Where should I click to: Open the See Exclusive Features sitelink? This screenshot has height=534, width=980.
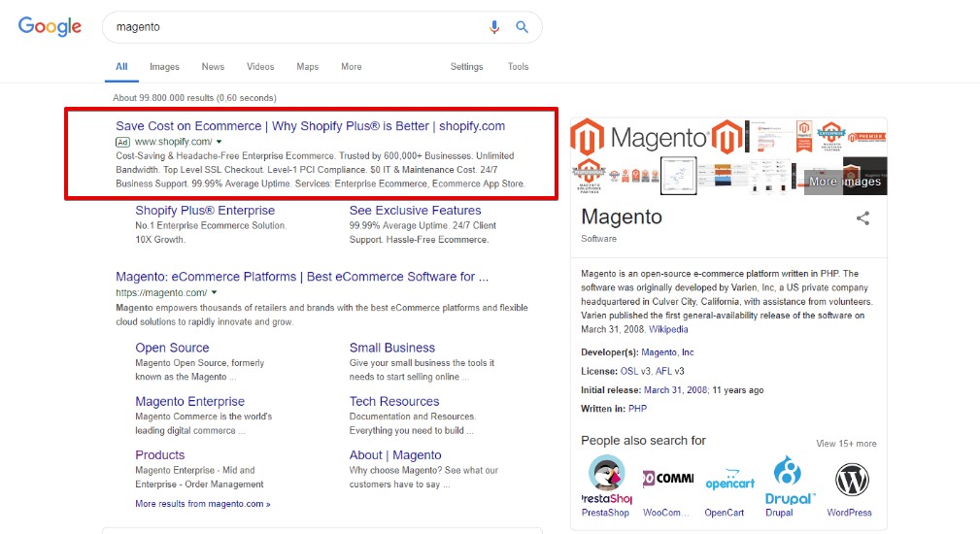pos(415,211)
